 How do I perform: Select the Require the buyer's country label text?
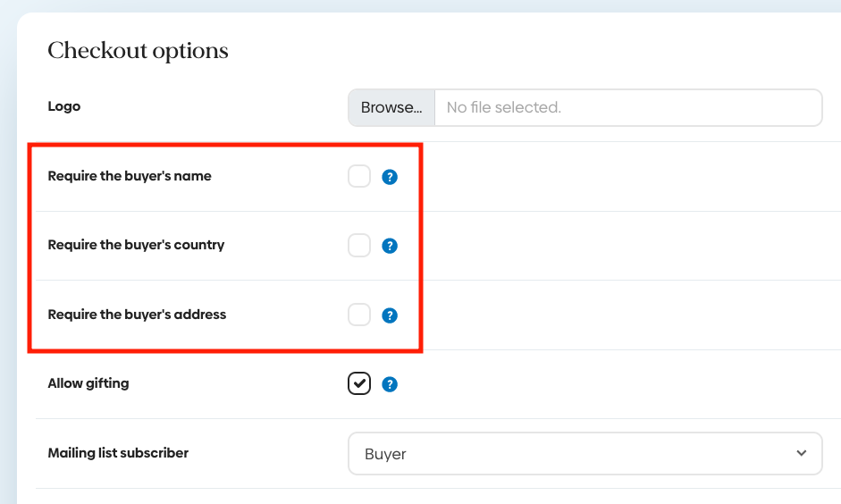(x=136, y=245)
